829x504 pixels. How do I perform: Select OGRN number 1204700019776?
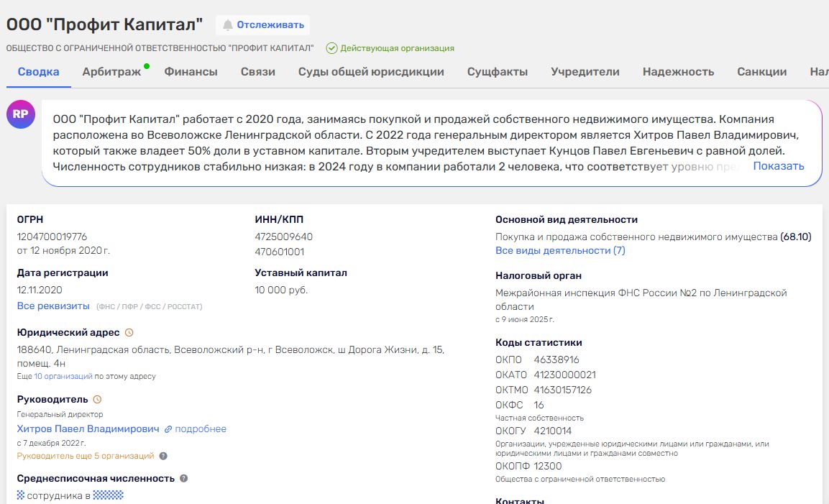point(52,237)
